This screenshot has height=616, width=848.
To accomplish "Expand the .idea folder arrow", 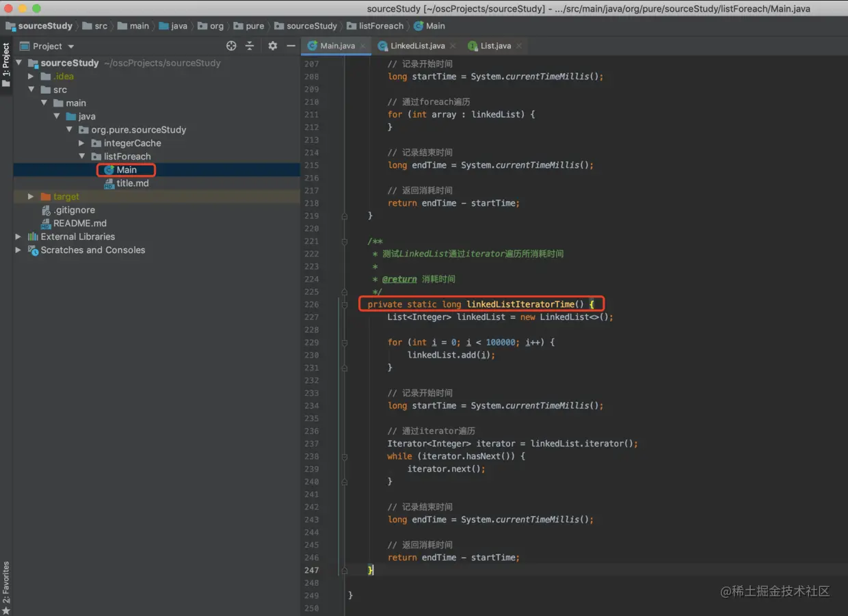I will click(31, 76).
